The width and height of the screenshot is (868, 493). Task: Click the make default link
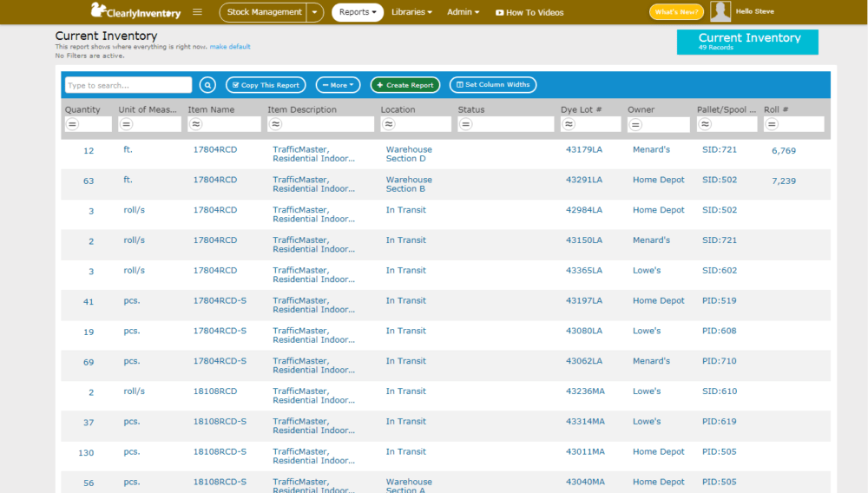(230, 47)
